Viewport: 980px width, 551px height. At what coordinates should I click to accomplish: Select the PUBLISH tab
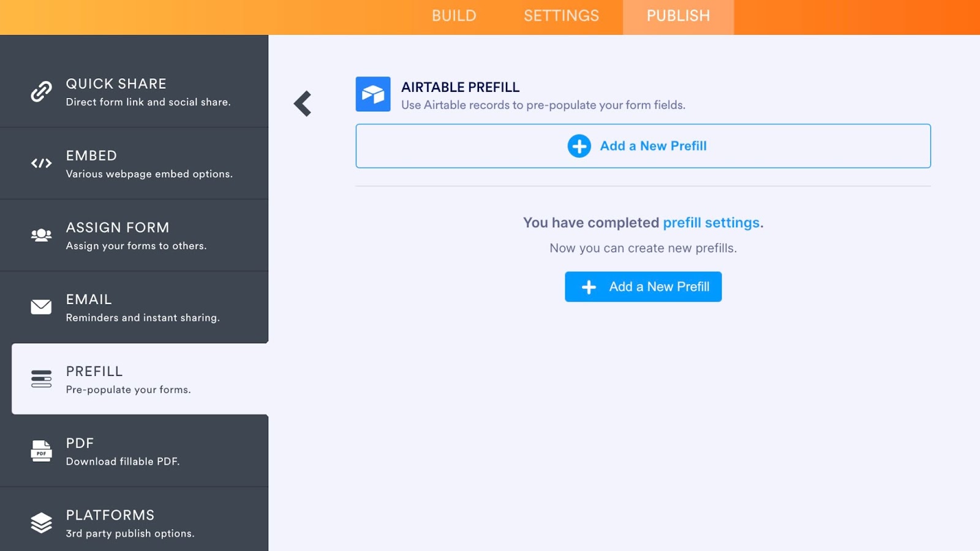pos(679,16)
